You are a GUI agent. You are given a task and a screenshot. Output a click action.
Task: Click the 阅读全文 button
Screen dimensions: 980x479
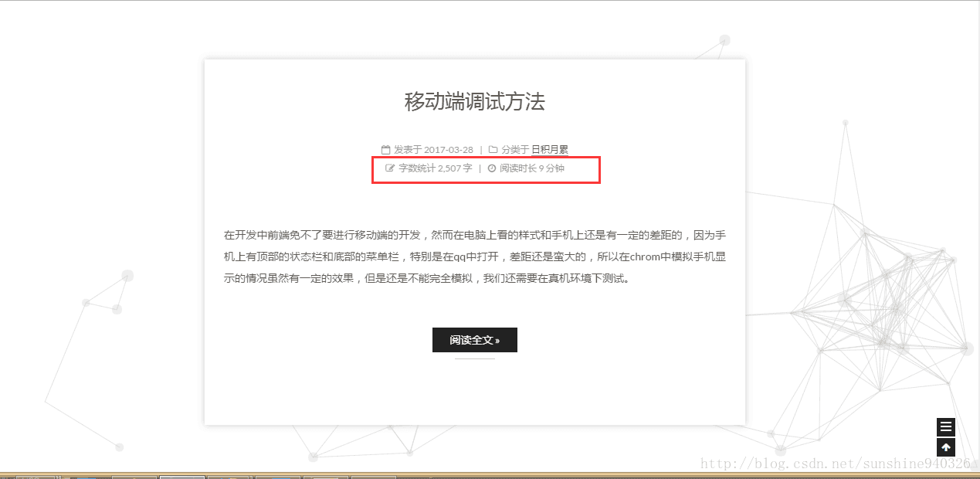coord(474,340)
